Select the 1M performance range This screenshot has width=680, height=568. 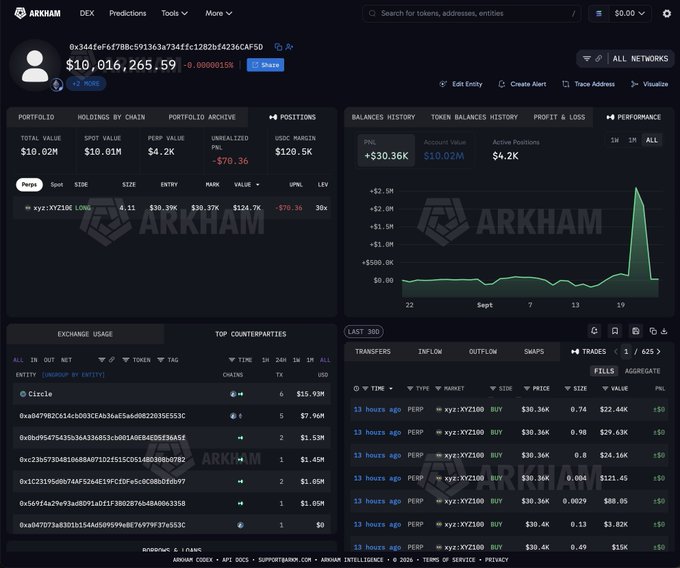pos(632,140)
